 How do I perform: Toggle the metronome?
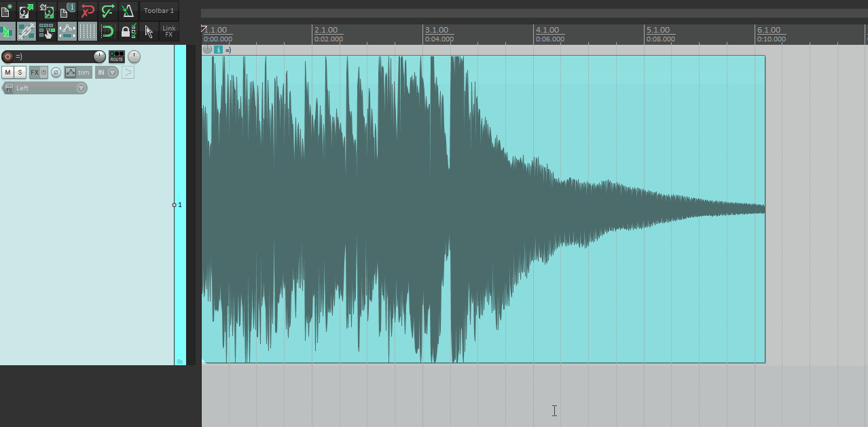click(129, 11)
